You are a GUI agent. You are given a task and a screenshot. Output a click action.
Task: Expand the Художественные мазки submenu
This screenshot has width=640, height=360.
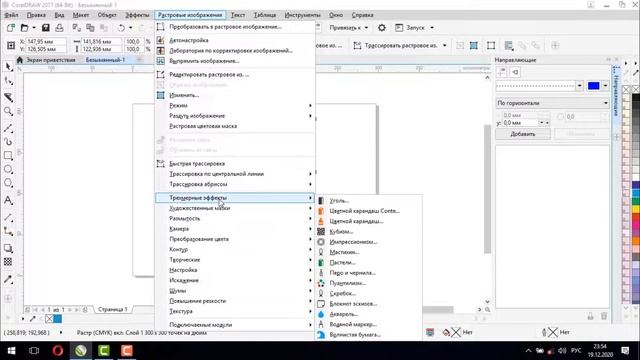point(235,208)
